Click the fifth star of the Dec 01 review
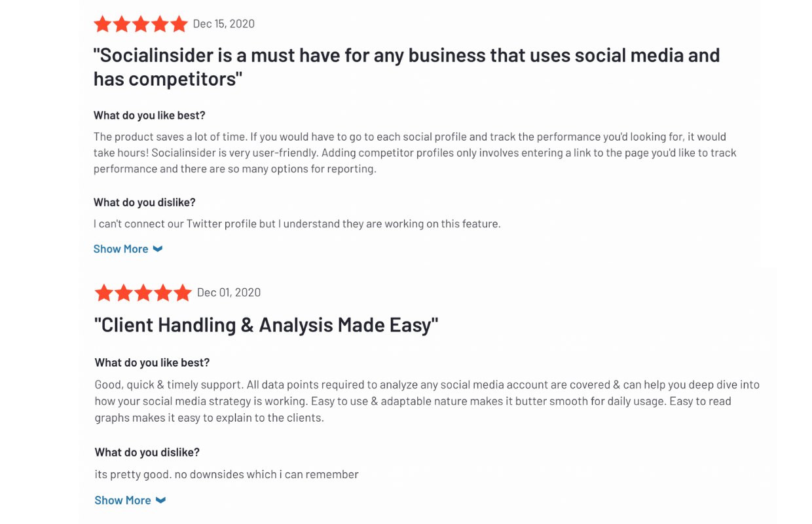This screenshot has width=812, height=524. (x=182, y=293)
